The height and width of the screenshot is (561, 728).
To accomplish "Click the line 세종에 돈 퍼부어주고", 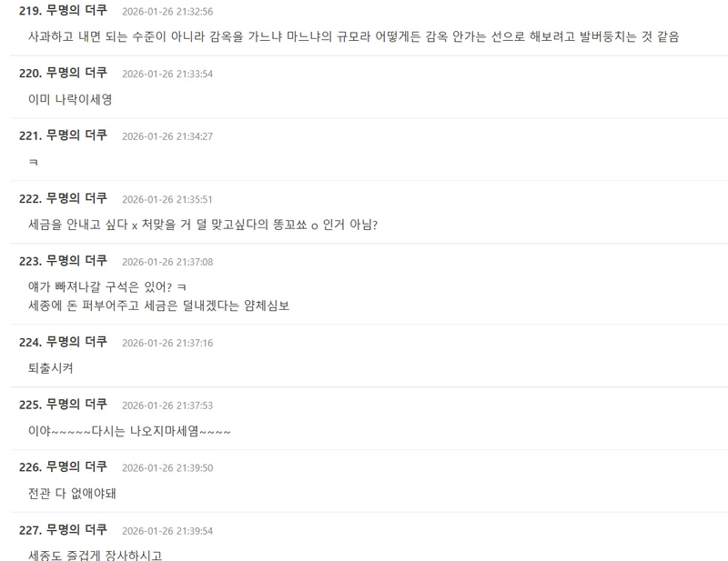I will (x=158, y=306).
